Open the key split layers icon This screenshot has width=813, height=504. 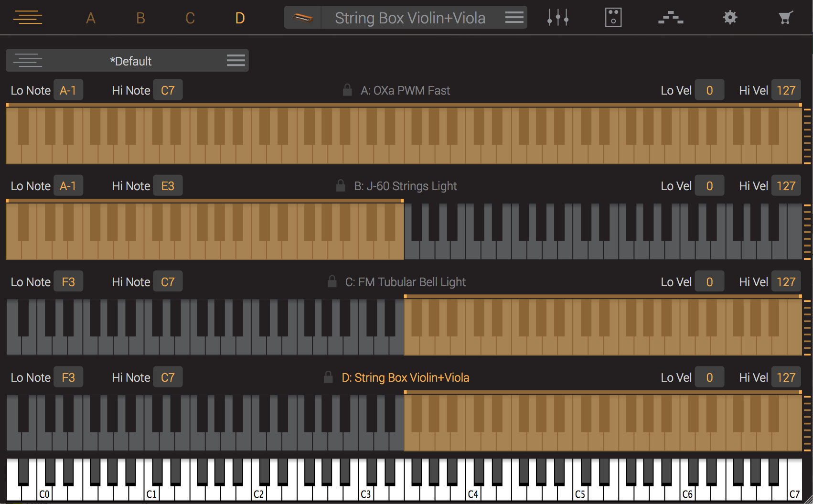(671, 18)
